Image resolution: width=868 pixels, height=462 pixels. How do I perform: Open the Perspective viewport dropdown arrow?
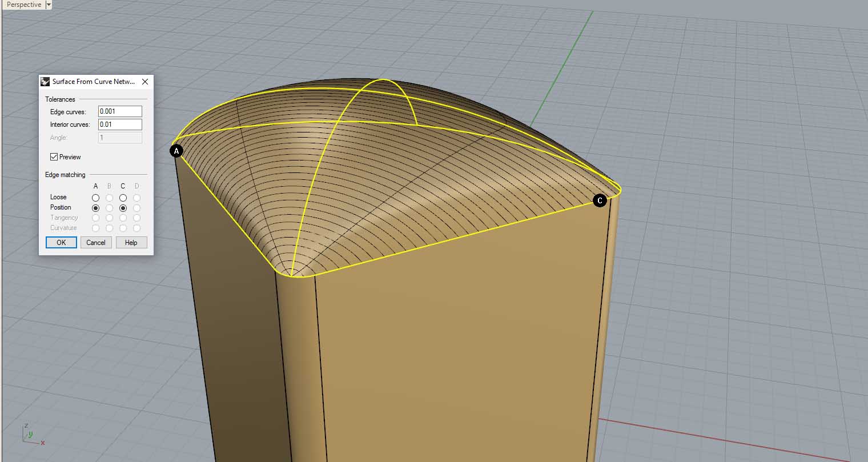[49, 5]
